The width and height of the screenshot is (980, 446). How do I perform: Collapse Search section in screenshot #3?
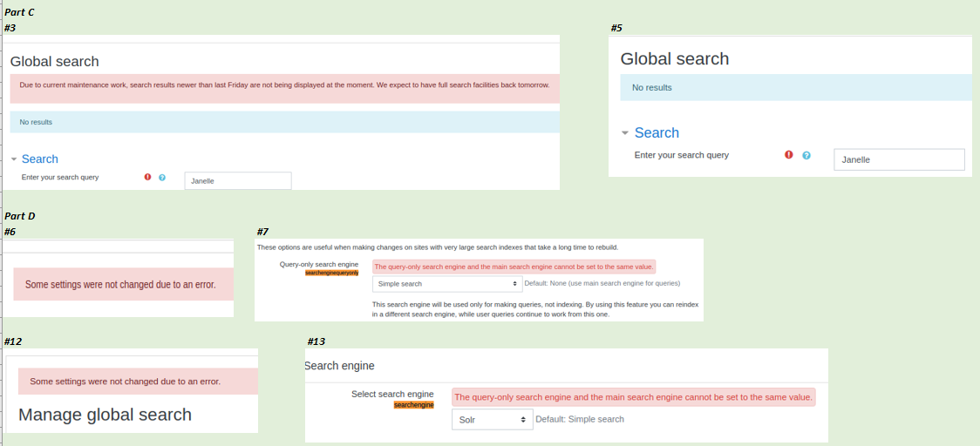click(14, 159)
